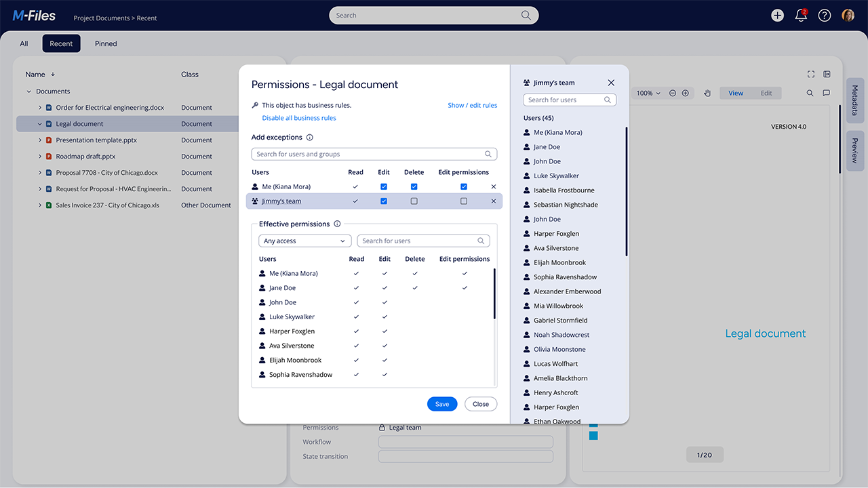Click the fullscreen preview icon
Screen dimensions: 868x488
810,74
